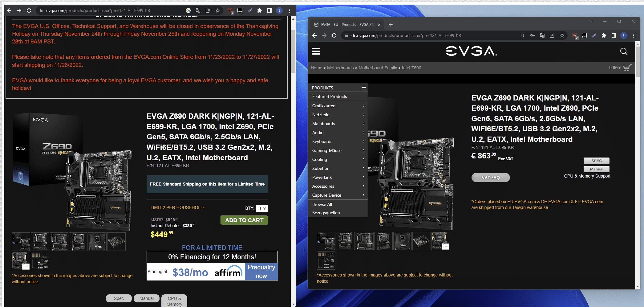
Task: Open Accessoires menu item
Action: pyautogui.click(x=338, y=186)
